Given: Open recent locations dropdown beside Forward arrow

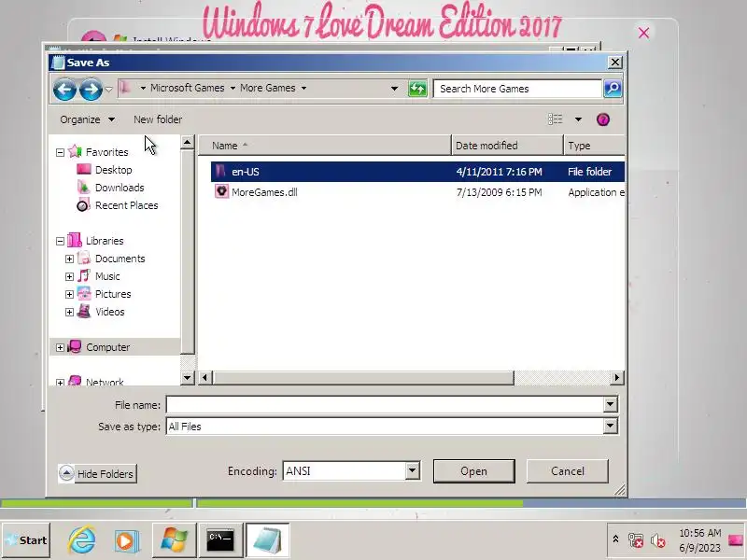Looking at the screenshot, I should pos(108,89).
